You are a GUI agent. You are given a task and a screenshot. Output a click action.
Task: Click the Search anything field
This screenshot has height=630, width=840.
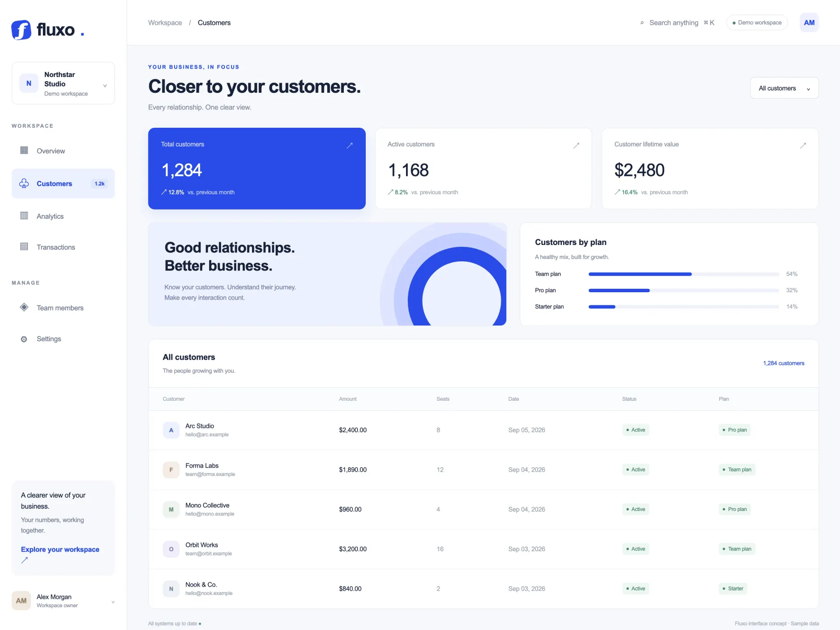pyautogui.click(x=677, y=23)
